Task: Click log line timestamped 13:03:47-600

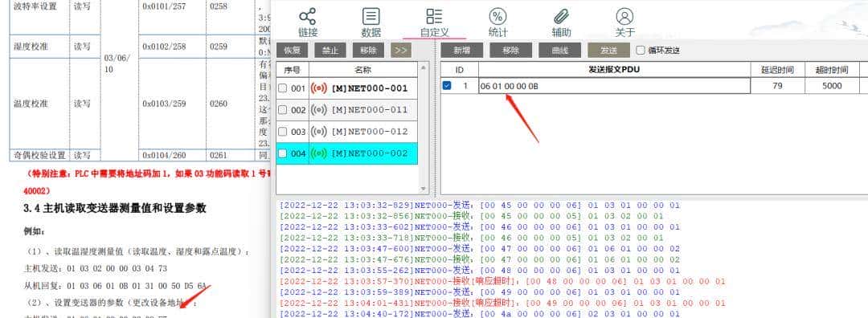Action: [x=479, y=249]
